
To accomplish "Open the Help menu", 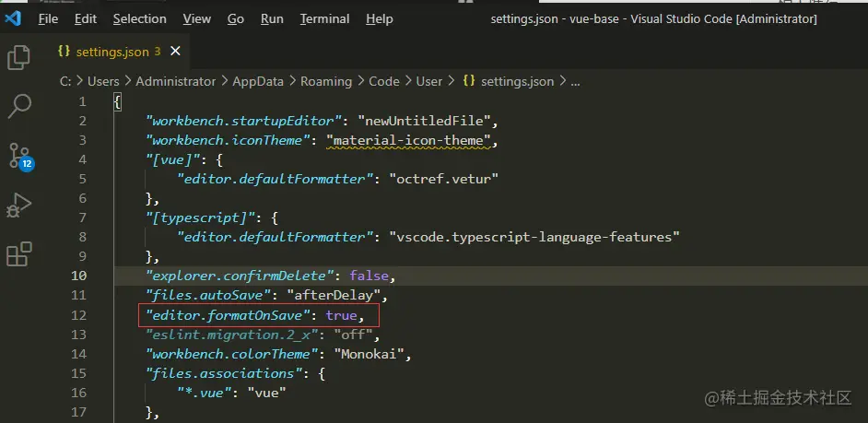I will click(380, 18).
